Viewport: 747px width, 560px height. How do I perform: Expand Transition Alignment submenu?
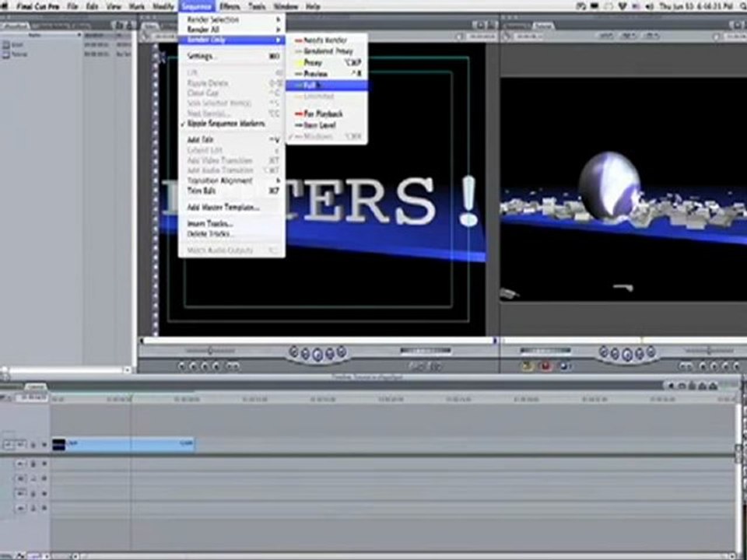(232, 180)
